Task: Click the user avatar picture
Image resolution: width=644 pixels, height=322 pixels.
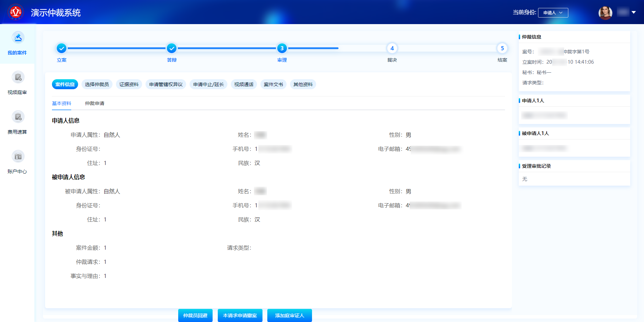Action: pos(605,13)
